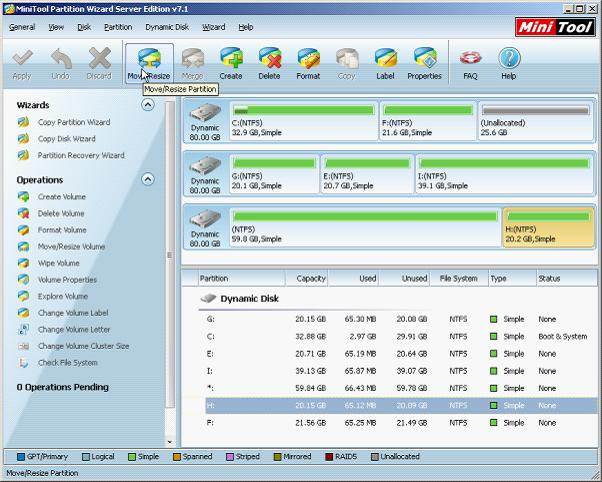Sort by the Status column header
This screenshot has height=482, width=602.
click(567, 278)
